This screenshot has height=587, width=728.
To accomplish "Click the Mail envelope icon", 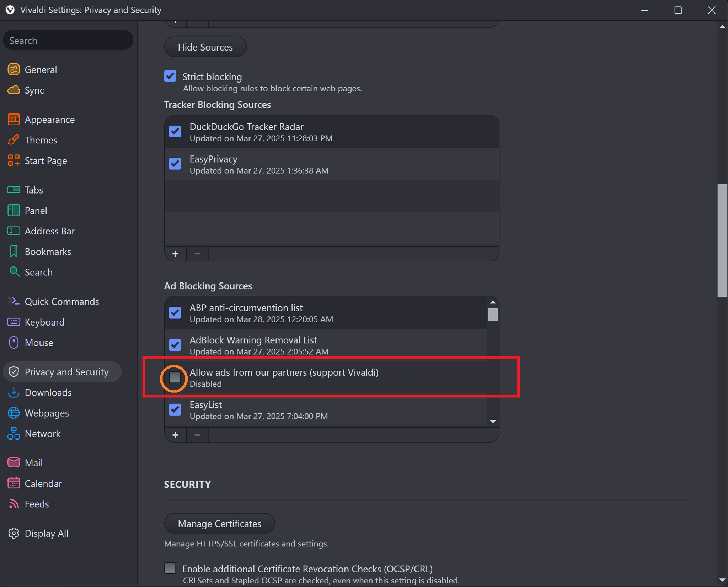I will (x=14, y=462).
